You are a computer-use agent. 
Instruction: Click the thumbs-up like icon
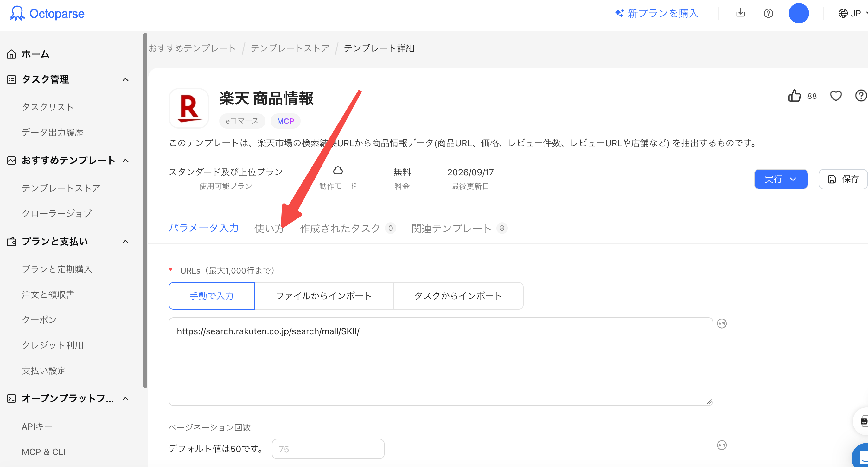tap(795, 96)
